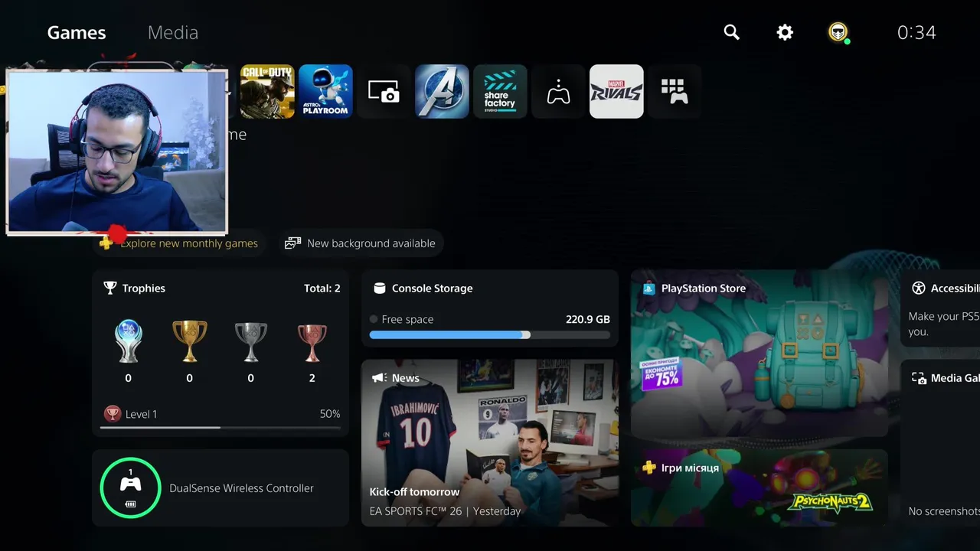Click the Accessibility figure icon
The height and width of the screenshot is (551, 980).
(919, 288)
